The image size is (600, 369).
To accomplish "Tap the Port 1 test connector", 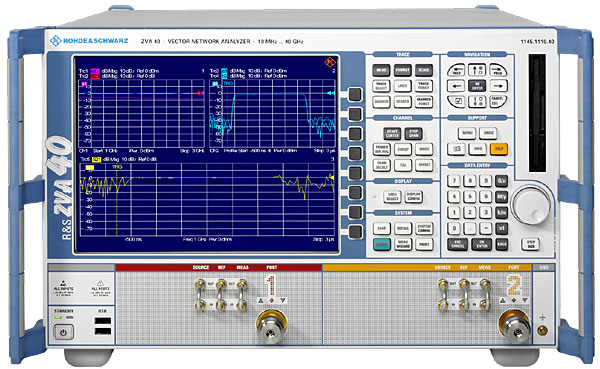I will coord(271,326).
